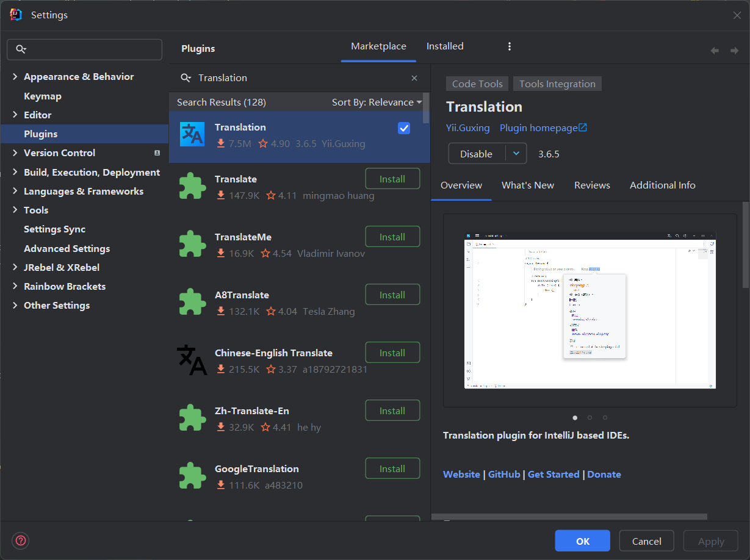This screenshot has height=560, width=750.
Task: Click the IntelliJ logo in title bar
Action: click(16, 15)
